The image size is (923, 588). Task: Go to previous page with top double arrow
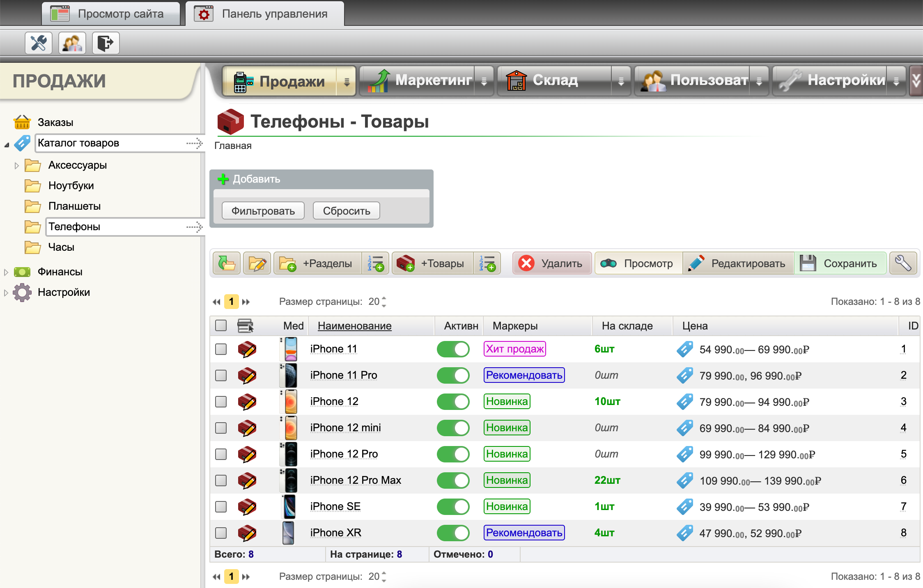[216, 302]
